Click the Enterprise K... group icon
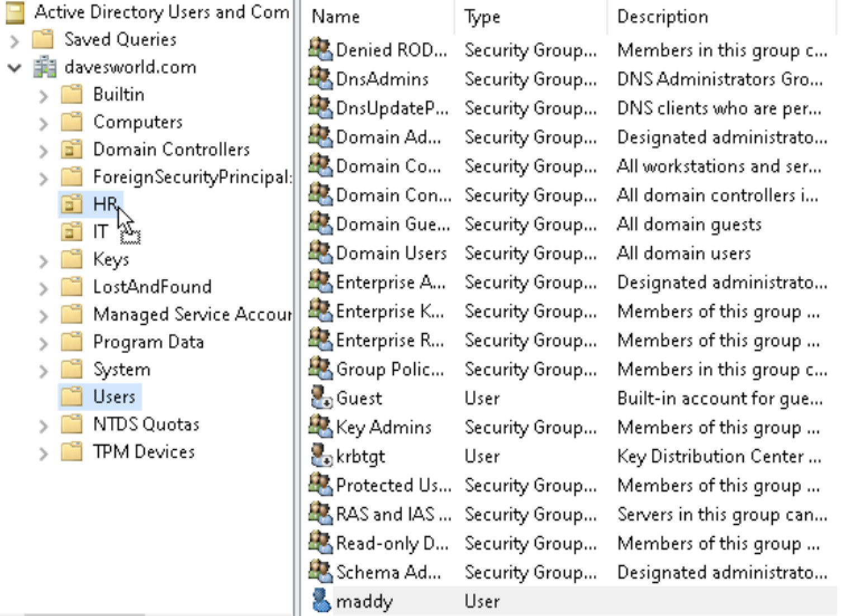841x616 pixels. point(321,311)
